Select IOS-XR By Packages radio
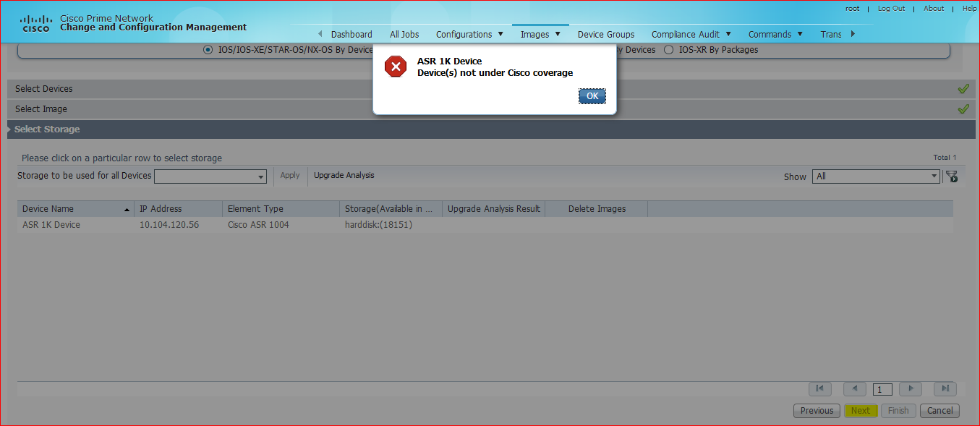 point(668,50)
